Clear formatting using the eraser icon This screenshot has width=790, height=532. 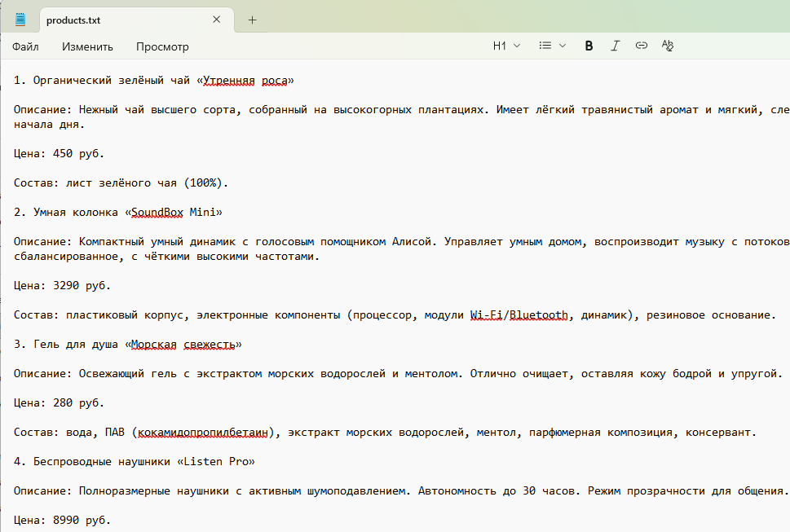pos(668,46)
